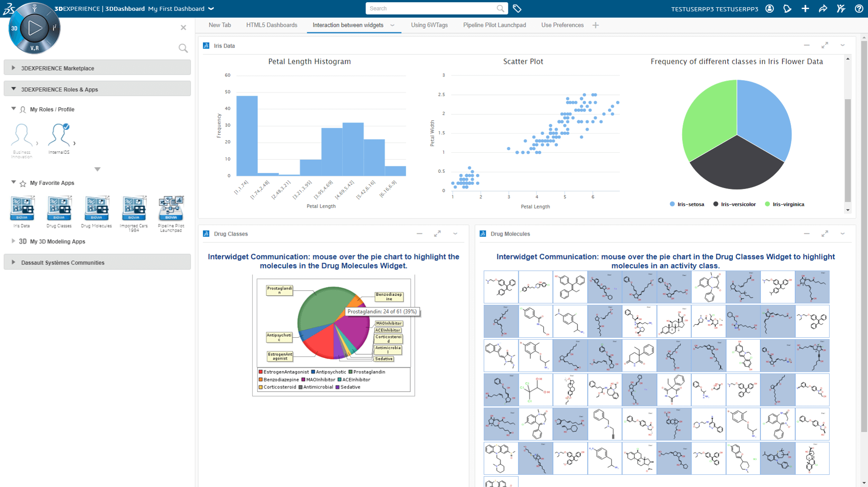The width and height of the screenshot is (868, 487).
Task: Collapse My Favorite Apps group
Action: pyautogui.click(x=14, y=183)
